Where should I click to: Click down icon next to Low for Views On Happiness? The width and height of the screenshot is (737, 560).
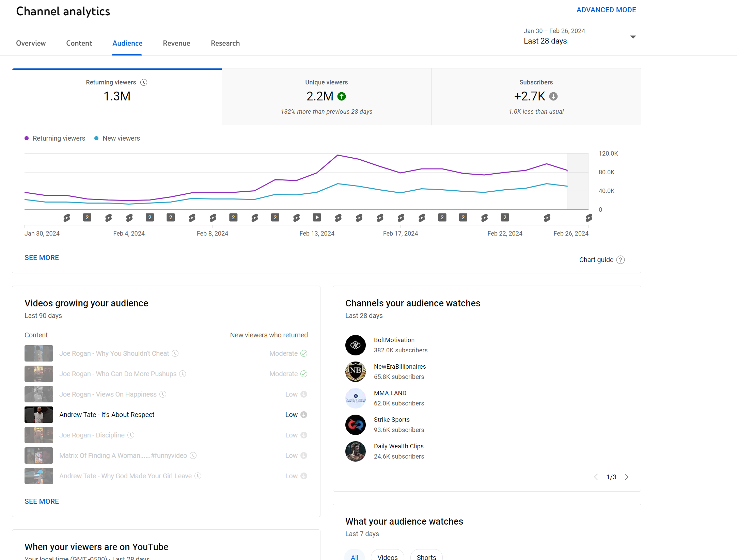pos(304,394)
